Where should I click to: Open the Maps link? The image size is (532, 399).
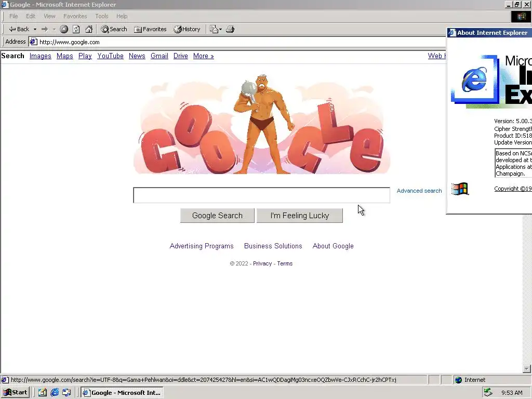65,56
